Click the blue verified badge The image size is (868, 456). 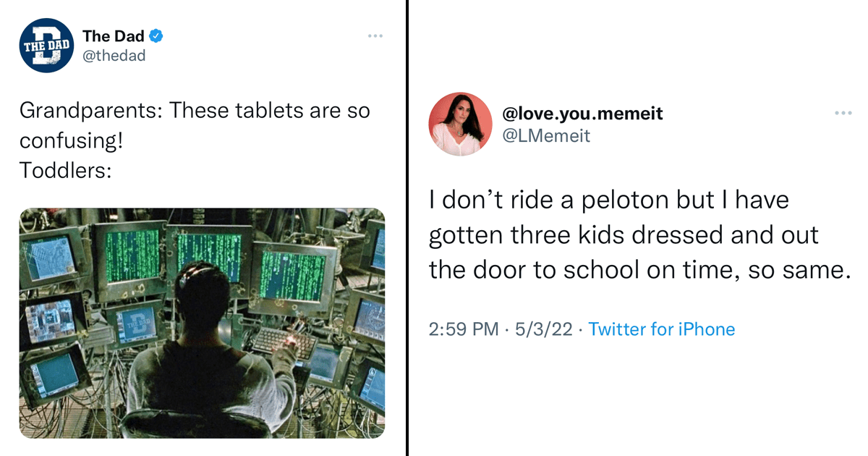[156, 36]
